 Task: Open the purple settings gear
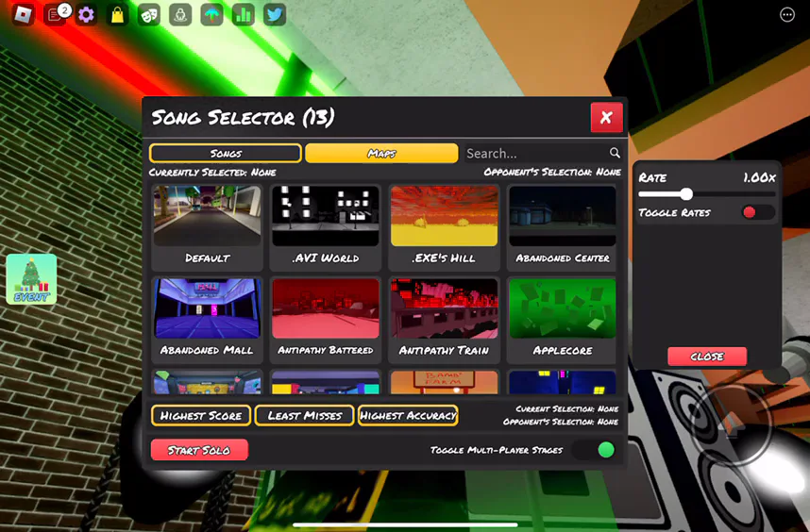[x=86, y=14]
